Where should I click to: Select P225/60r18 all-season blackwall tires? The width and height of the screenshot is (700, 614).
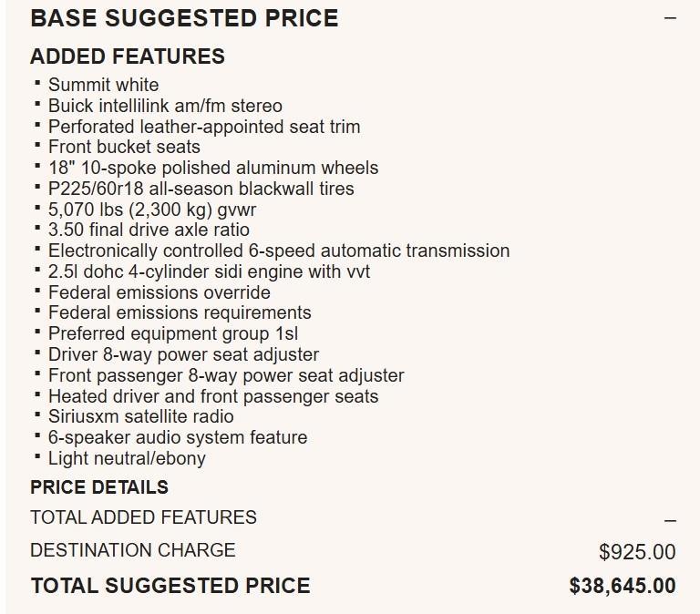[201, 189]
